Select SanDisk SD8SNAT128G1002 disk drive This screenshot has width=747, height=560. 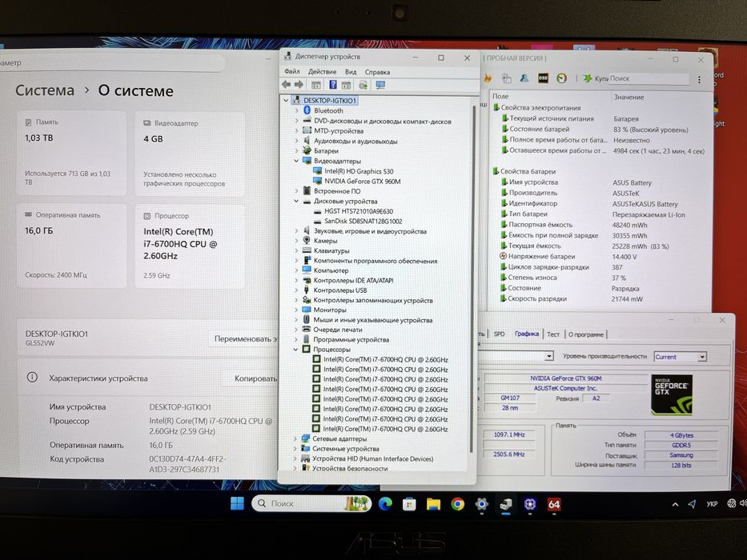[x=363, y=222]
